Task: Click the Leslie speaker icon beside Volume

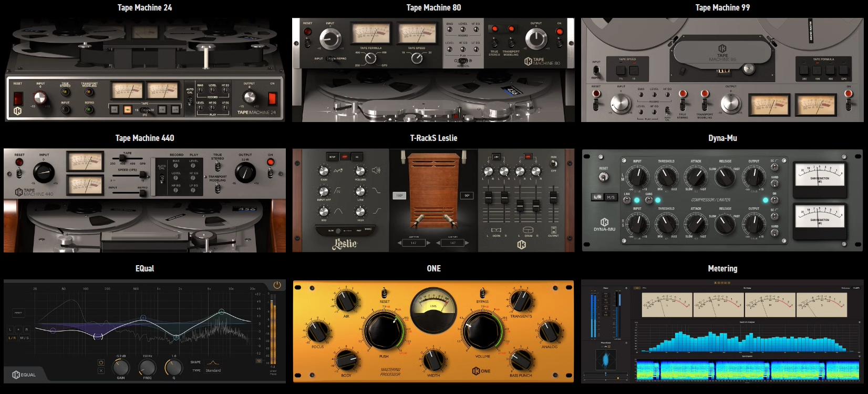Action: click(x=376, y=170)
